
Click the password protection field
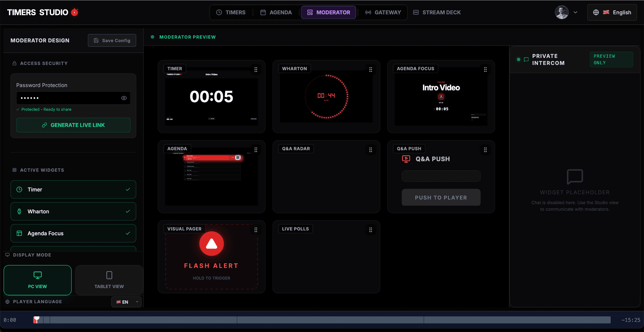pos(73,98)
